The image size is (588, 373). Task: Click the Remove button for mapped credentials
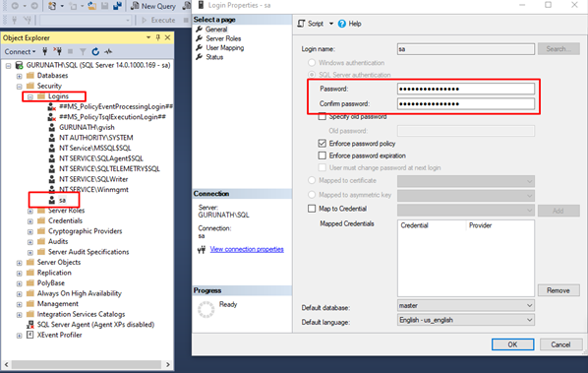pyautogui.click(x=559, y=290)
